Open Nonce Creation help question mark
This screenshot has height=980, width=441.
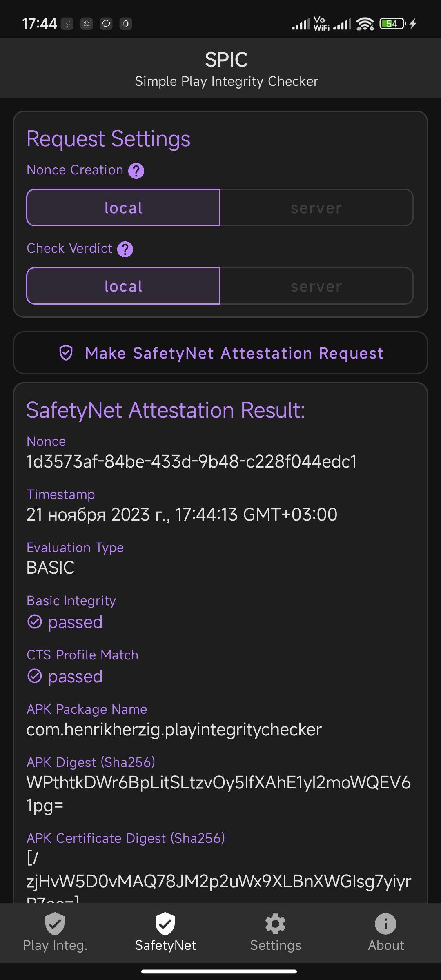click(136, 171)
